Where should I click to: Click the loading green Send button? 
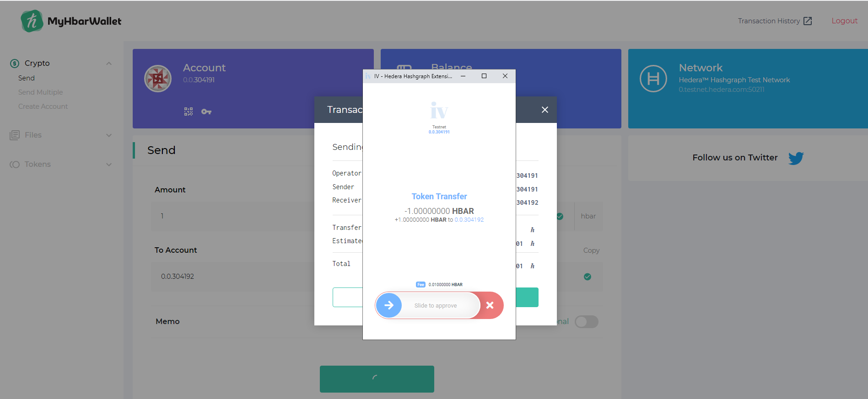pos(377,379)
